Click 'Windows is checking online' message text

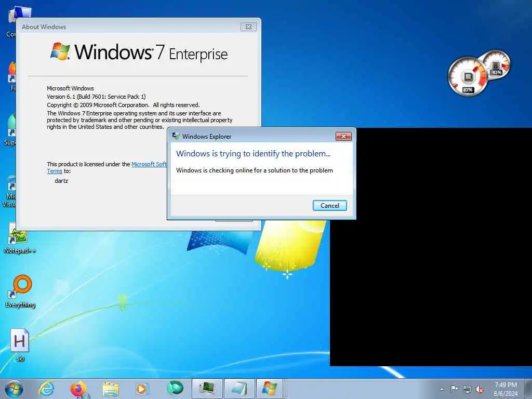[255, 170]
